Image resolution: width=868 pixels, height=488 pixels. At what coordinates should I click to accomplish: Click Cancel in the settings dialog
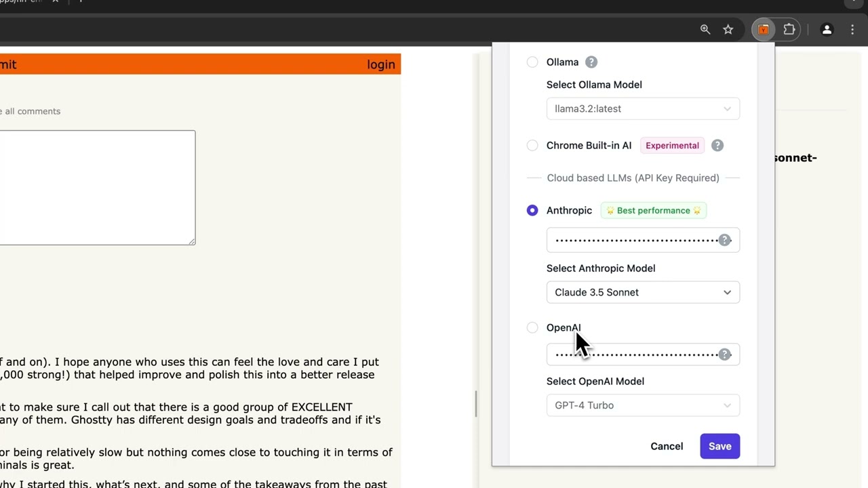point(667,446)
